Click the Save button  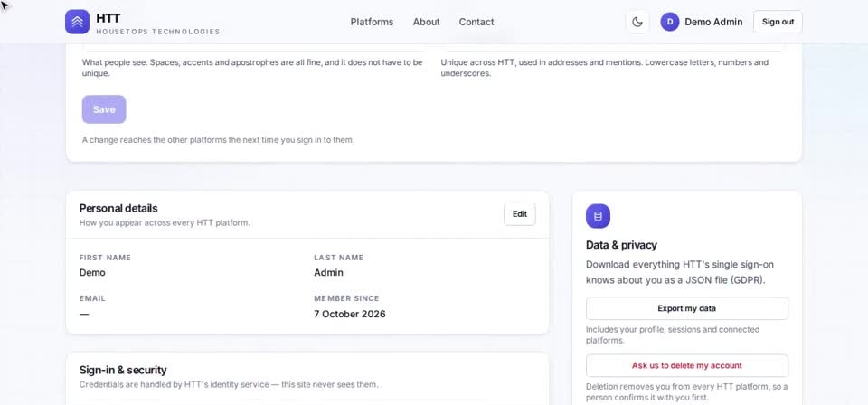coord(104,109)
